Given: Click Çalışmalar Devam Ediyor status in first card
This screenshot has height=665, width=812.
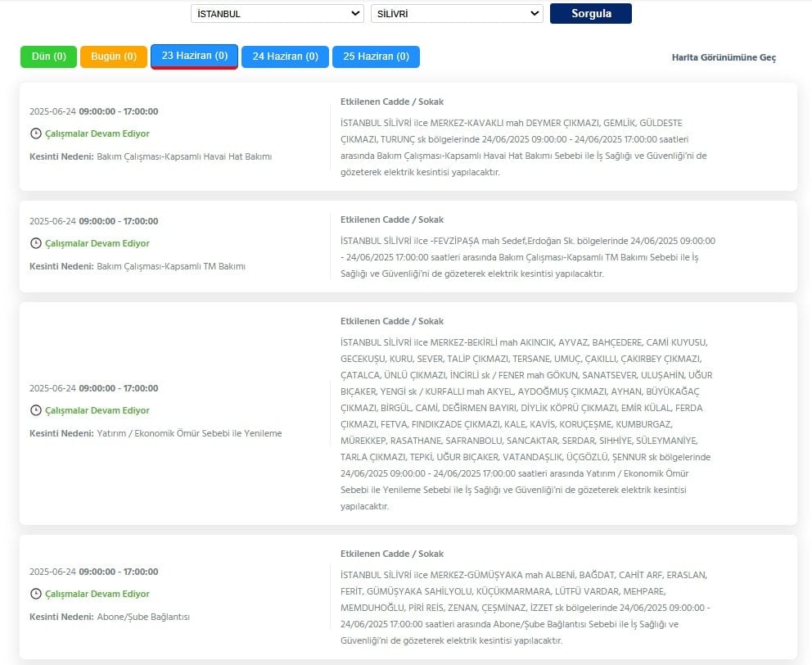Looking at the screenshot, I should [97, 133].
